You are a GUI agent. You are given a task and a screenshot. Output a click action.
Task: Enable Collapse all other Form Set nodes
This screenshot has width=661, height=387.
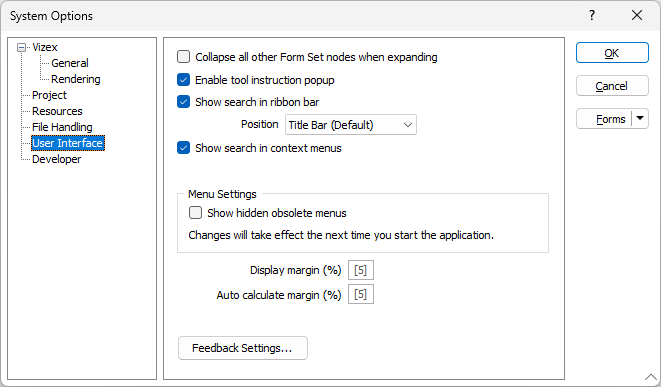pyautogui.click(x=183, y=57)
